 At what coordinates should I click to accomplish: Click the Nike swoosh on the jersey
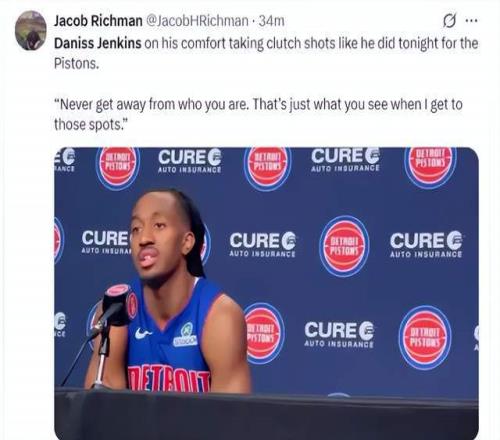click(143, 333)
